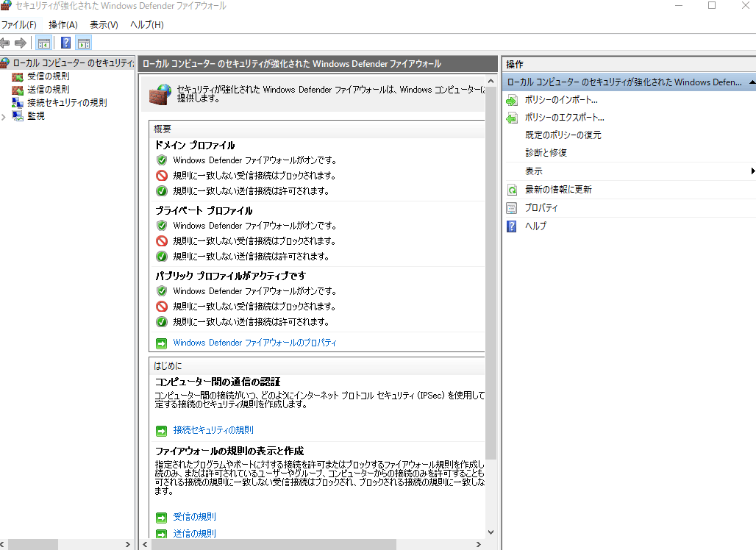Toggle the console tree pane toolbar icon
This screenshot has width=756, height=550.
[44, 43]
